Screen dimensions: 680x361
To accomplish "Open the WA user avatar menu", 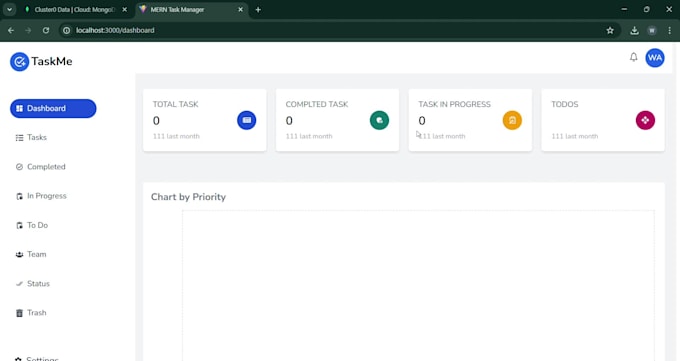I will (x=655, y=58).
